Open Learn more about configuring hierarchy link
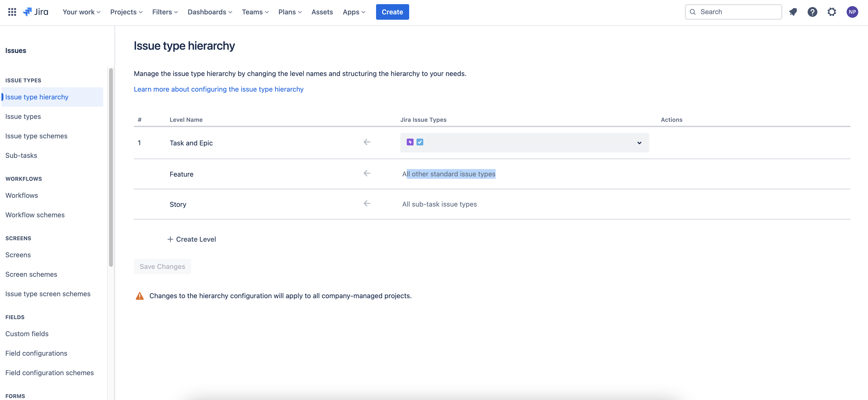Viewport: 868px width, 400px height. click(218, 89)
